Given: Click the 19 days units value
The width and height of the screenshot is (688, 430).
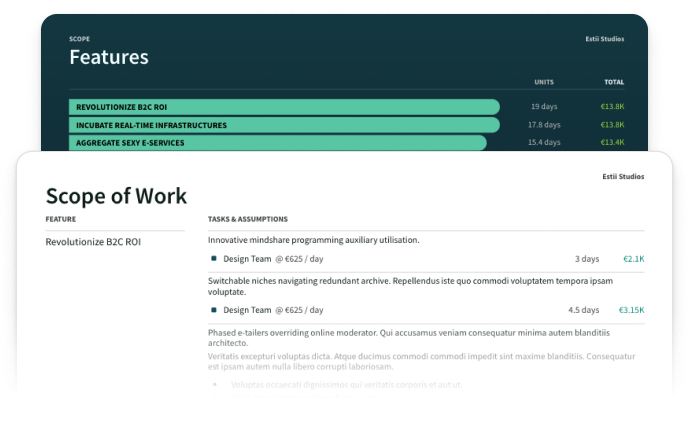Looking at the screenshot, I should (x=544, y=107).
